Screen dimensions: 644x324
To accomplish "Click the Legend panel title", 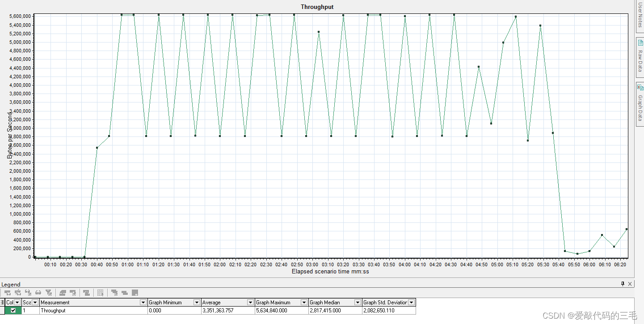I will pos(10,284).
